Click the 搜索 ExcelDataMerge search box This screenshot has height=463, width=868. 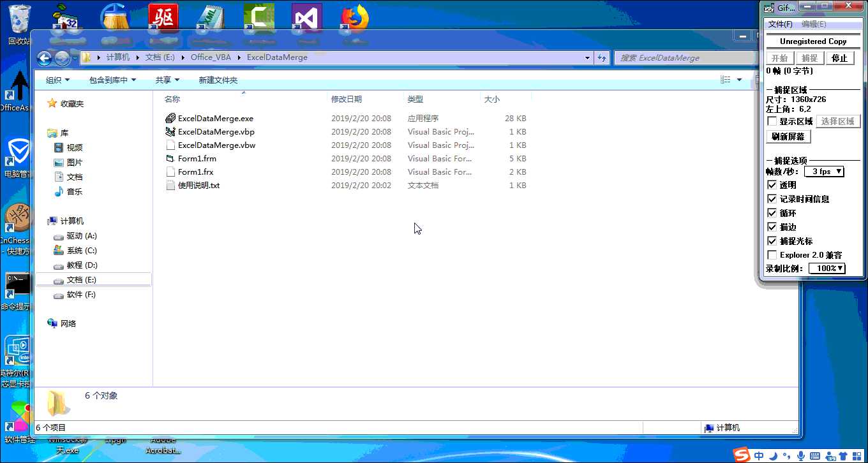click(685, 57)
